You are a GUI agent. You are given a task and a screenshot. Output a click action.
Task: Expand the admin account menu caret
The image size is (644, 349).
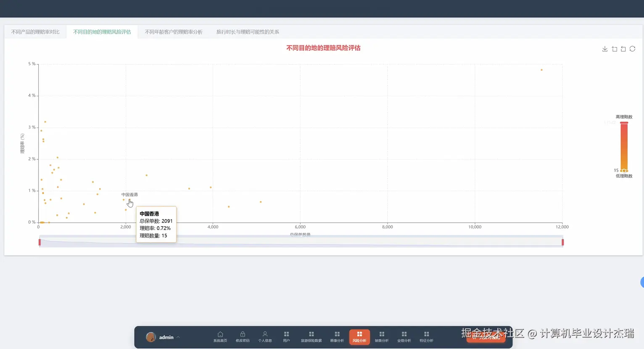click(178, 337)
